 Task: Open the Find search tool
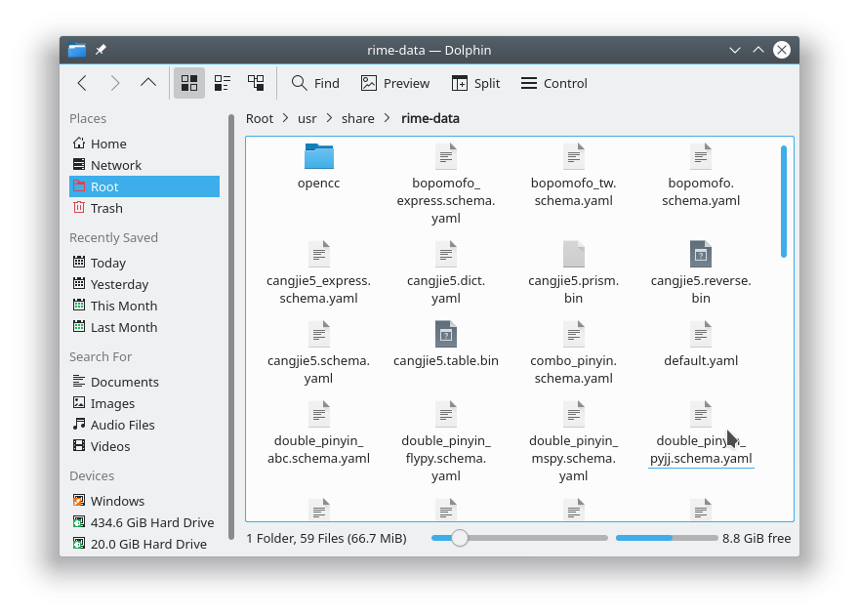point(315,83)
